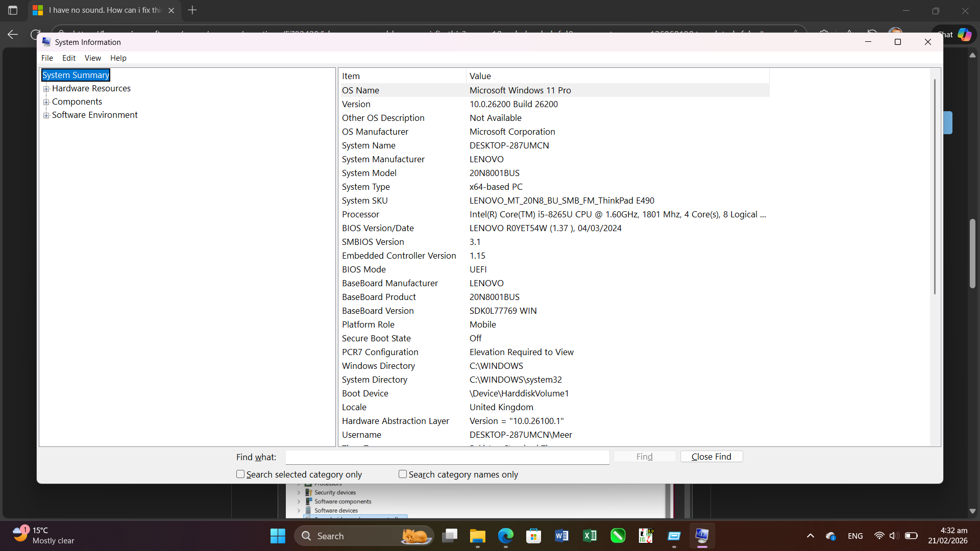Select the Secure Boot State row
The width and height of the screenshot is (980, 551).
click(x=555, y=338)
